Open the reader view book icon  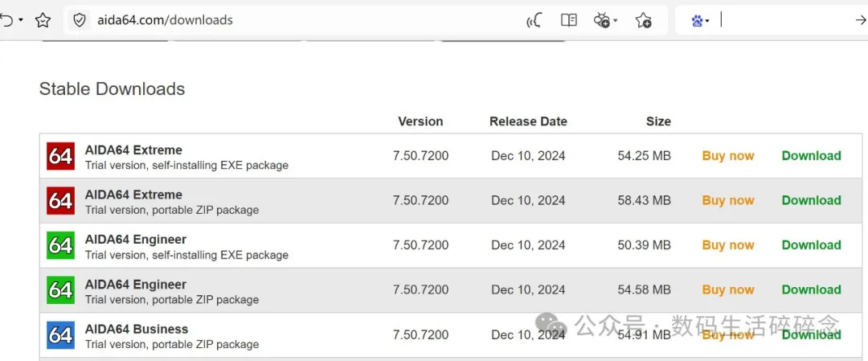click(x=568, y=20)
